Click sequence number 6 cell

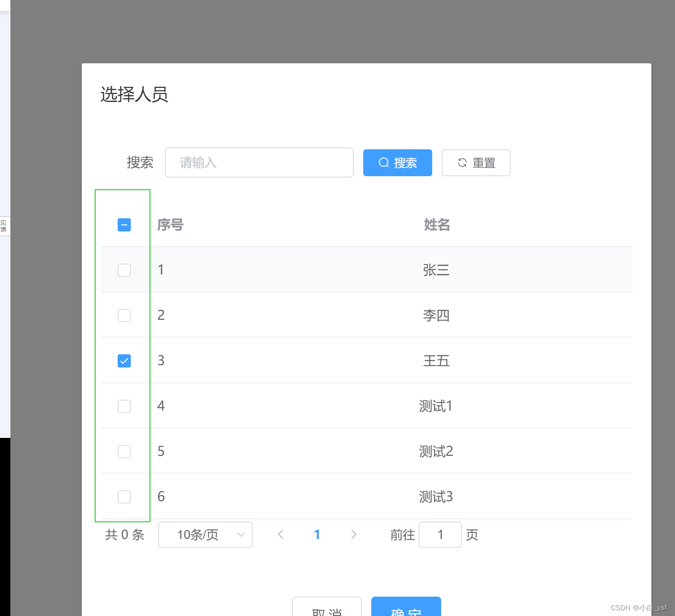pos(161,496)
